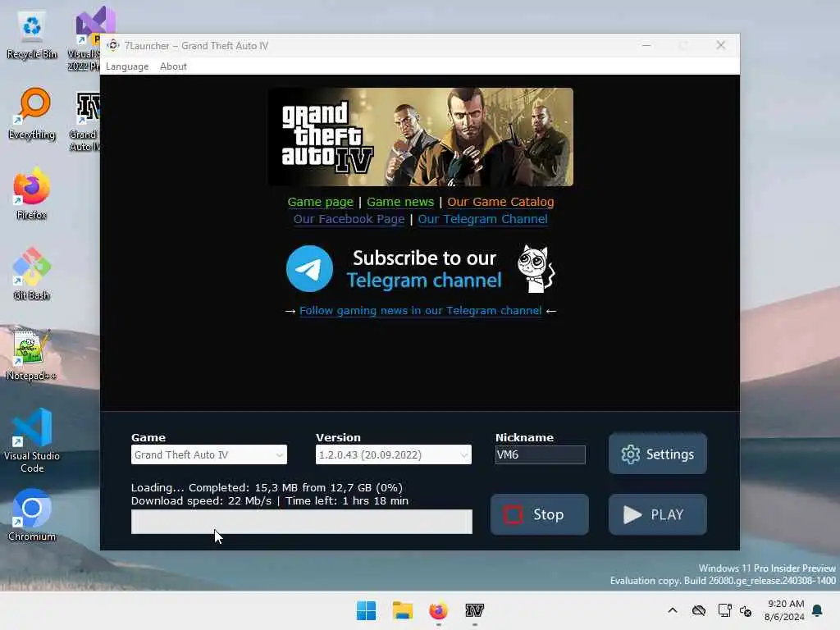Viewport: 840px width, 630px height.
Task: Show hidden system tray icons
Action: point(673,610)
